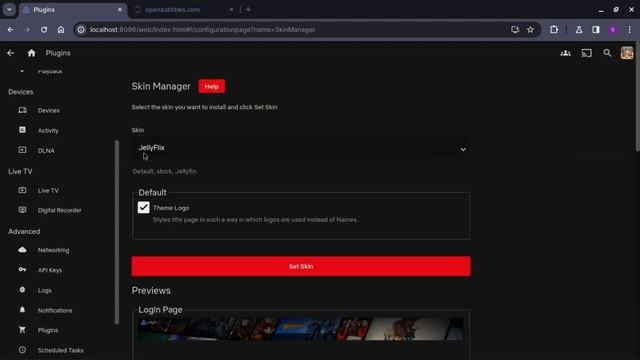Image resolution: width=640 pixels, height=360 pixels.
Task: Open Digital Recorder sidebar entry
Action: pos(60,210)
